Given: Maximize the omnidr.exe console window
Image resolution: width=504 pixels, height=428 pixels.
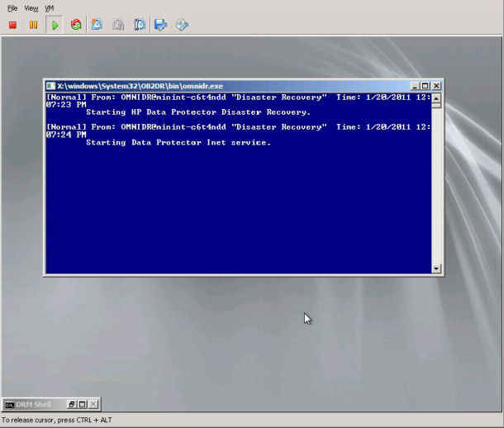Looking at the screenshot, I should tap(426, 86).
